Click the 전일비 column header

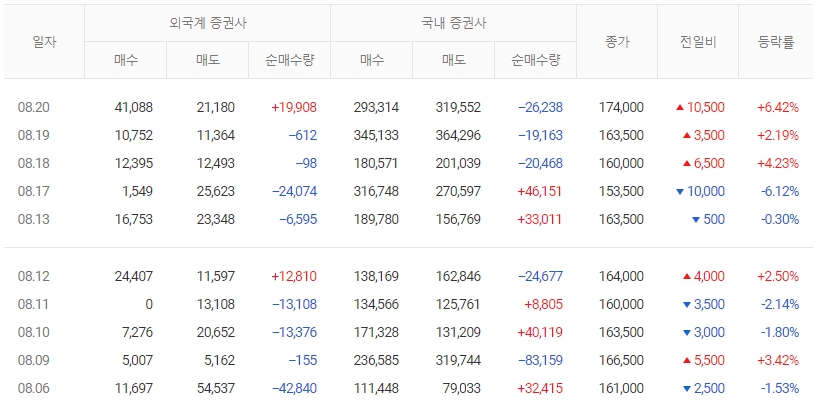click(698, 42)
